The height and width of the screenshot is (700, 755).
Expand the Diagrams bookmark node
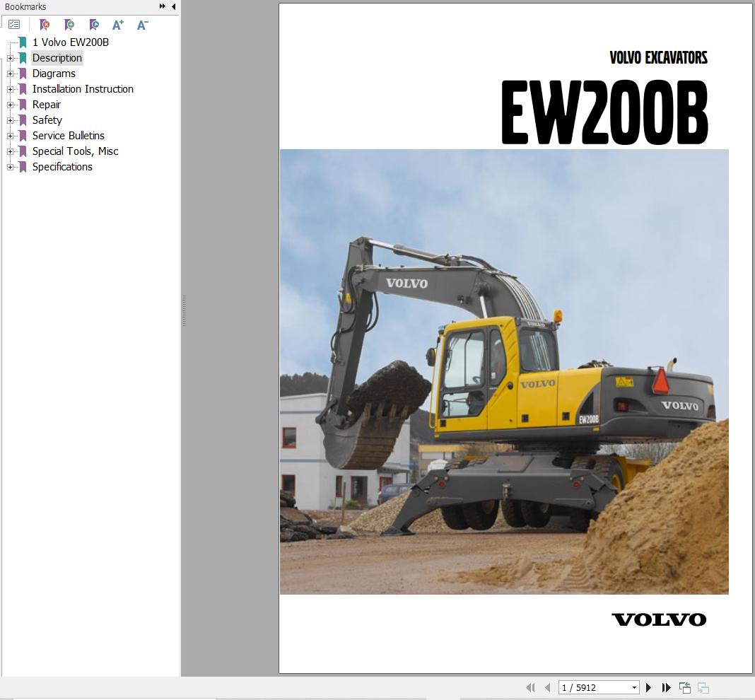tap(10, 74)
